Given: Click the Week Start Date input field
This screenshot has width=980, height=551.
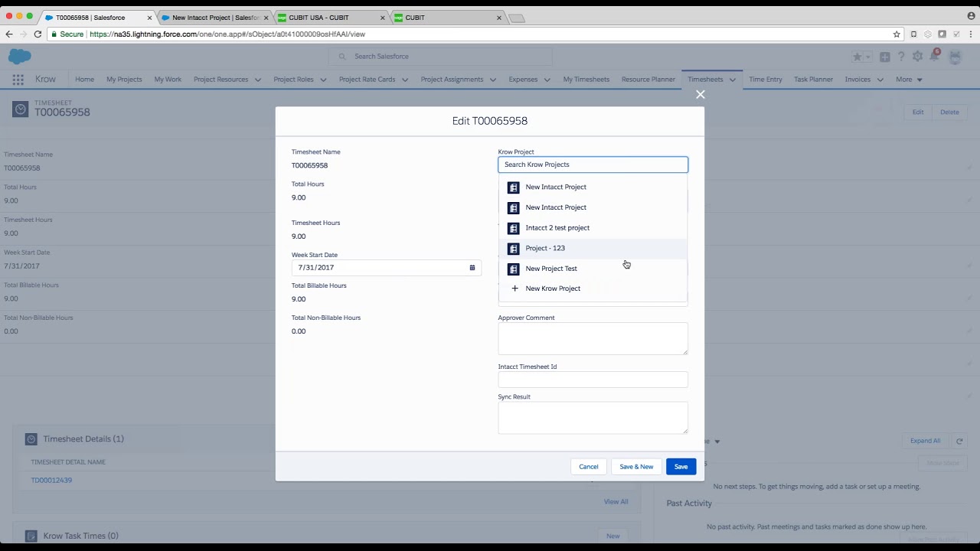Looking at the screenshot, I should (x=386, y=268).
